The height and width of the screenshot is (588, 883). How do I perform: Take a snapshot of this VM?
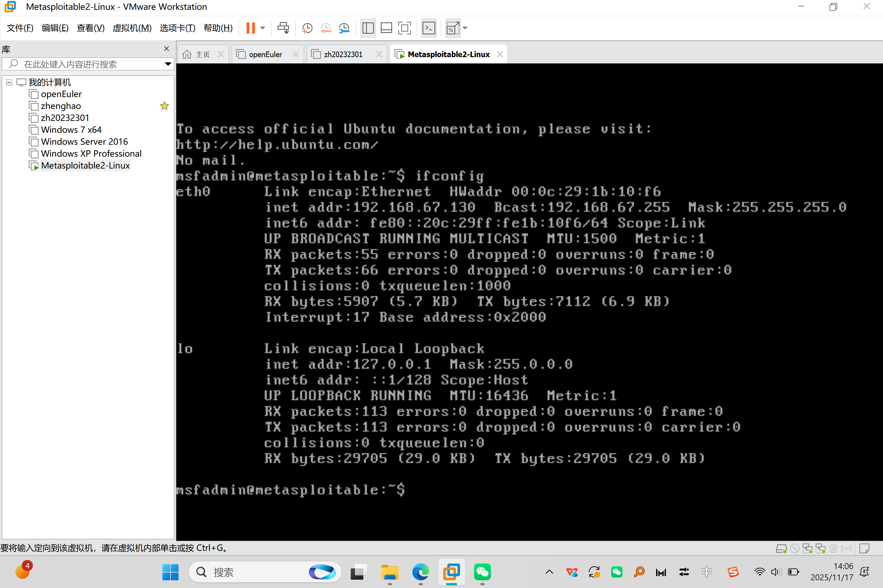[x=307, y=28]
